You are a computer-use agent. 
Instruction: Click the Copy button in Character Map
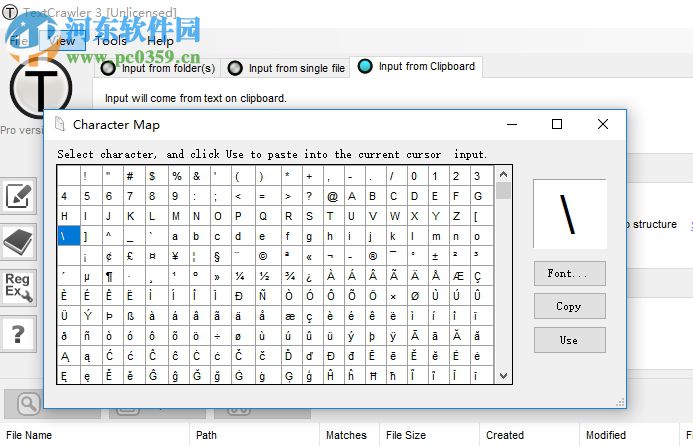tap(569, 306)
